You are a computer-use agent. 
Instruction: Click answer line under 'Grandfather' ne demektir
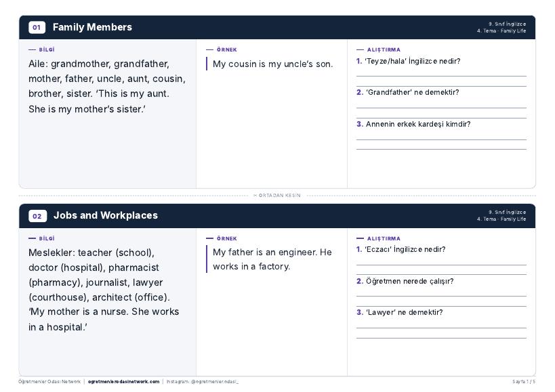tap(441, 108)
